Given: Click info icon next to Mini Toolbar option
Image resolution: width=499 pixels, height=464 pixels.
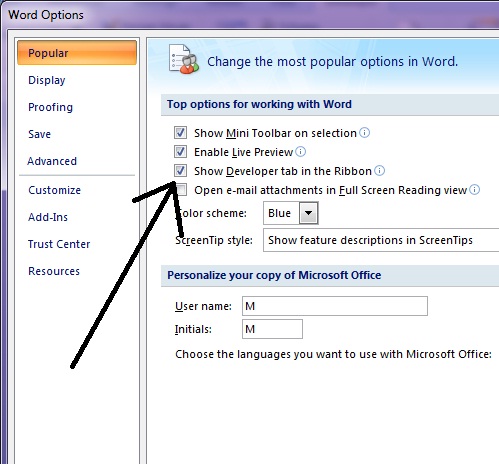Looking at the screenshot, I should [364, 133].
